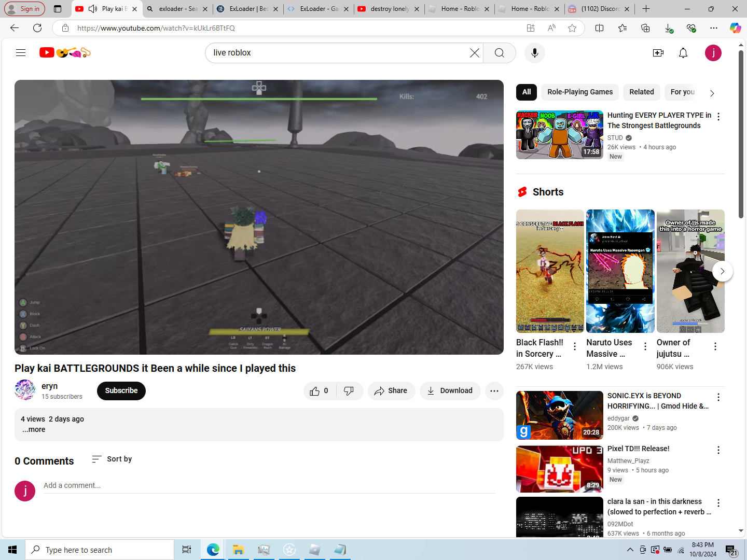This screenshot has width=747, height=560.
Task: Switch to Discord (1102) tab
Action: [599, 9]
